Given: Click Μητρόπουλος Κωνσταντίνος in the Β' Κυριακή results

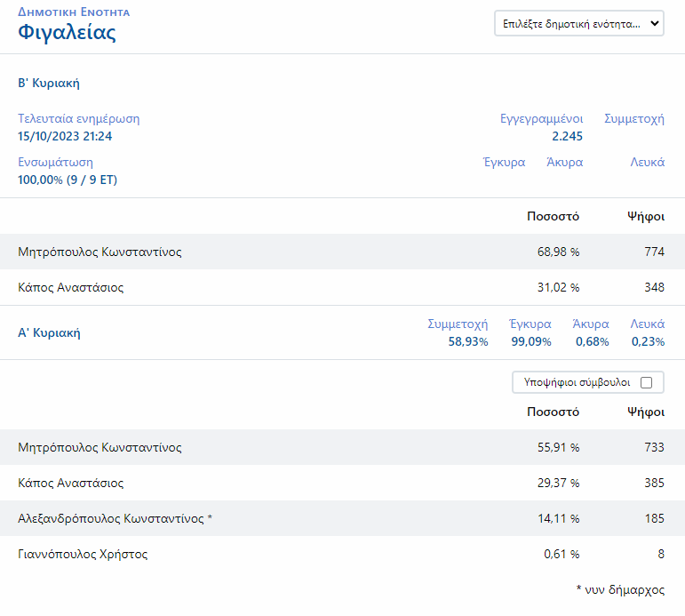Looking at the screenshot, I should tap(100, 252).
